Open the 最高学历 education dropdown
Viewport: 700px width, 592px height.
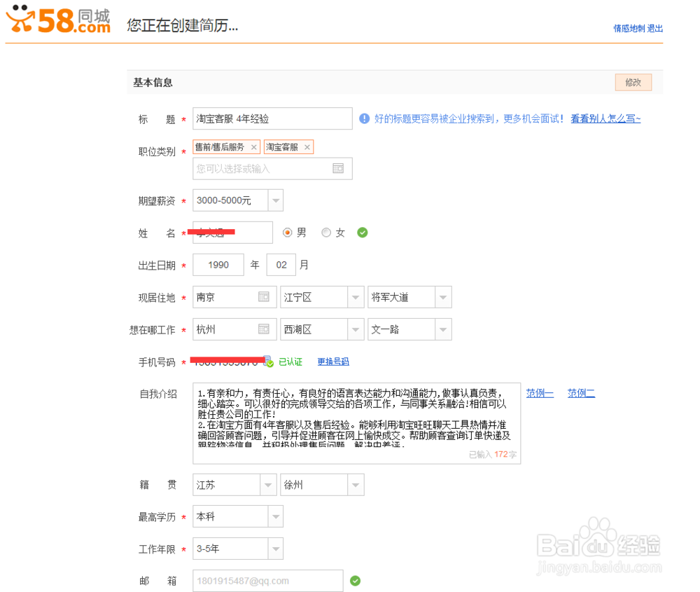[x=276, y=516]
